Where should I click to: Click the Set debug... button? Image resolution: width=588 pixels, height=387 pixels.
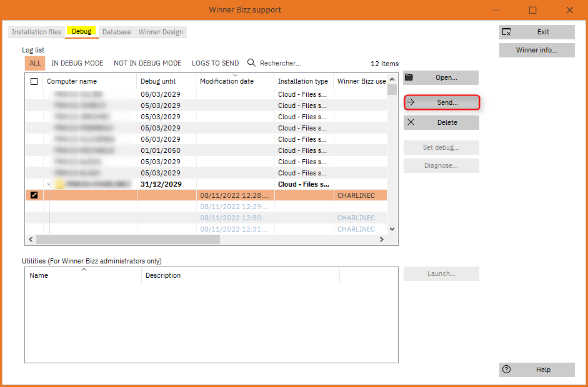pos(441,147)
